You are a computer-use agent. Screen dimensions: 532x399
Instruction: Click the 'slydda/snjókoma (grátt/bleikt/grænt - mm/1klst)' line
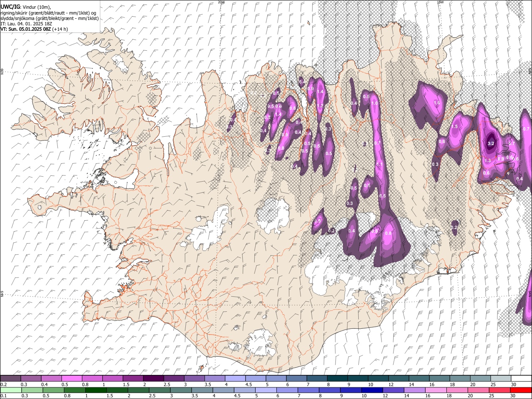(49, 18)
